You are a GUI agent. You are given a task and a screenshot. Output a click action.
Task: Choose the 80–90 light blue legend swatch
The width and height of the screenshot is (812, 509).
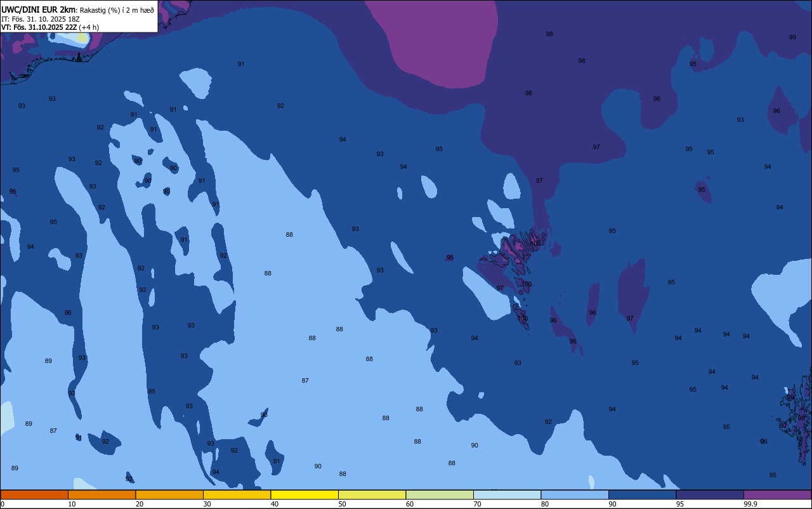tap(575, 494)
